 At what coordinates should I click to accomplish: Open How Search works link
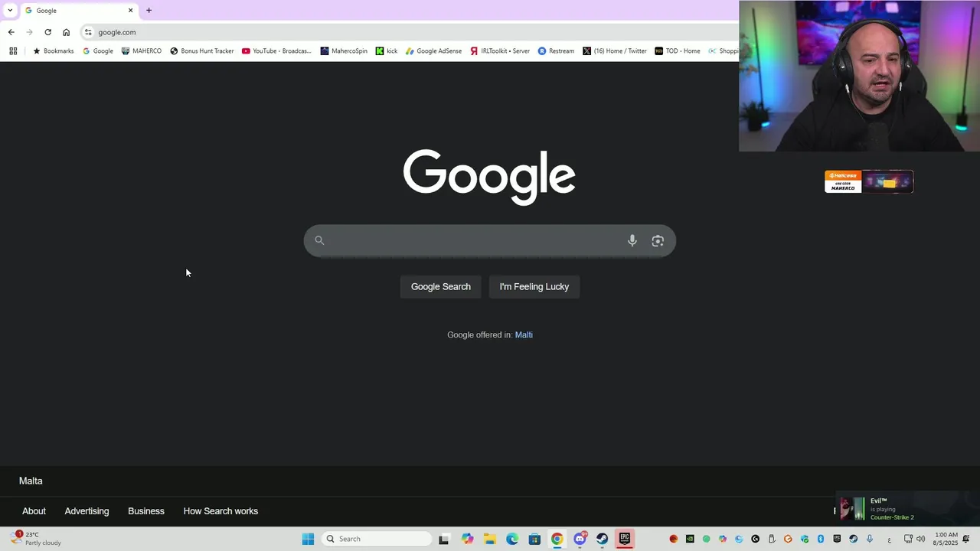tap(220, 511)
